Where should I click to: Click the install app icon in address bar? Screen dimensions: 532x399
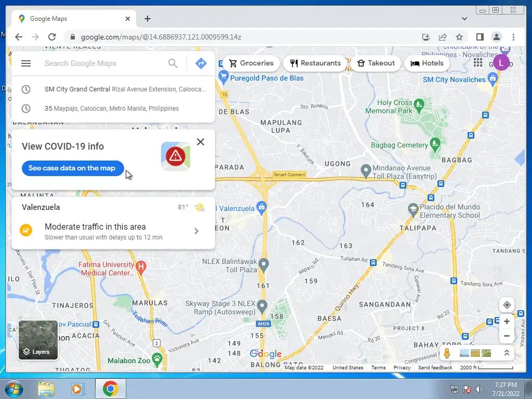pyautogui.click(x=426, y=37)
